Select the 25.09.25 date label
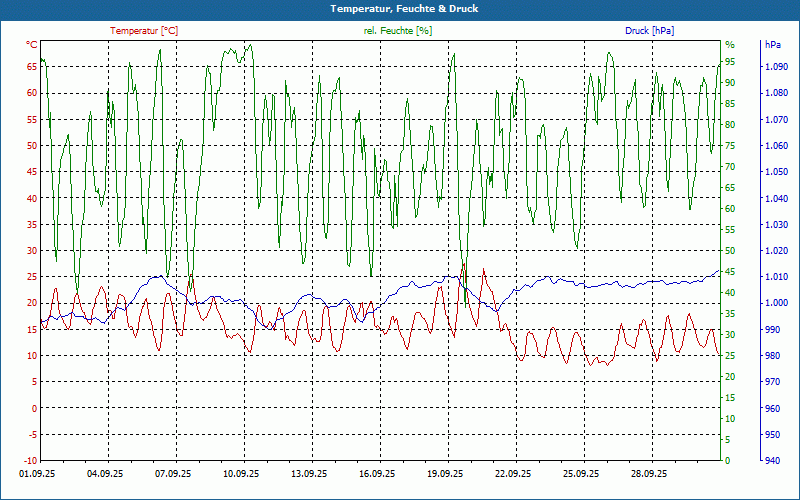The height and width of the screenshot is (500, 800). (581, 474)
